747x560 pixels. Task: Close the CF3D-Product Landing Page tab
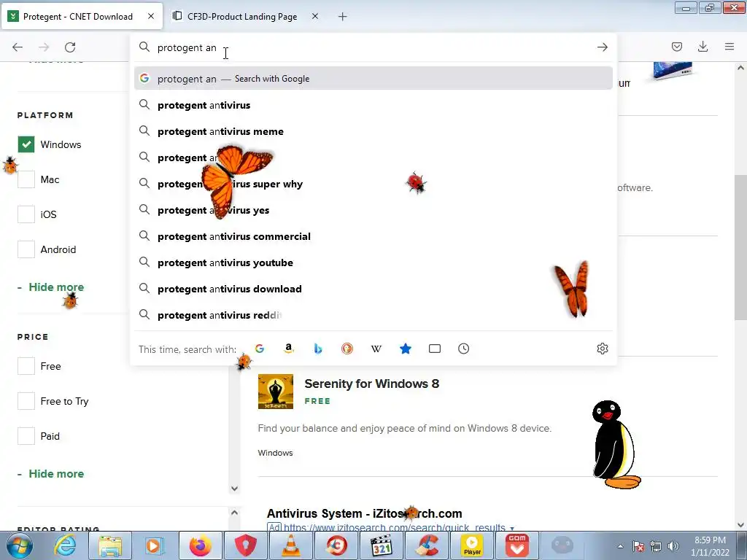point(315,16)
